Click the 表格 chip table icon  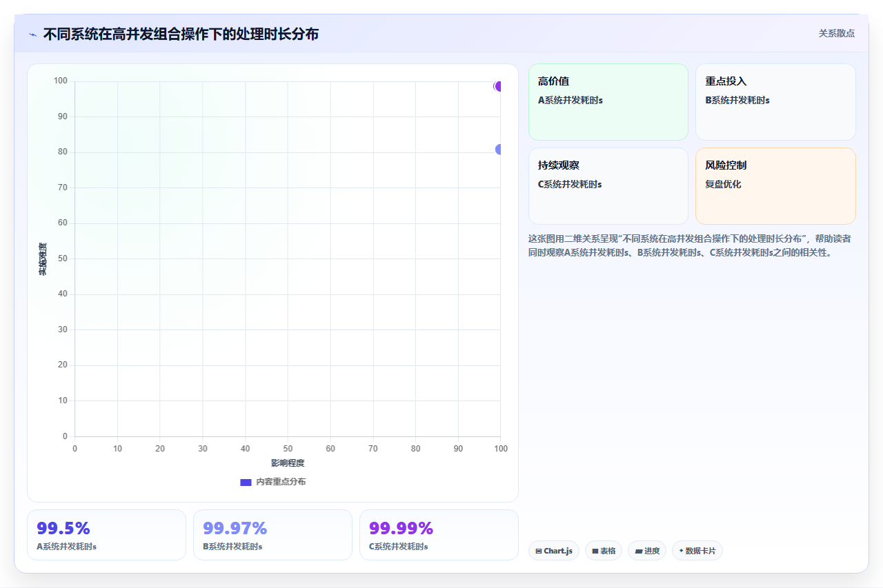(595, 551)
